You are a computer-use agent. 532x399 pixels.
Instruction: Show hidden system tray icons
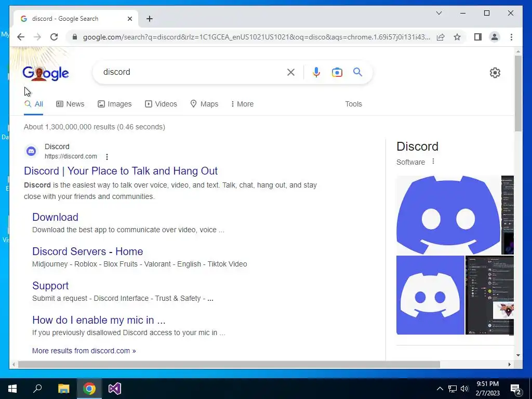pyautogui.click(x=440, y=389)
